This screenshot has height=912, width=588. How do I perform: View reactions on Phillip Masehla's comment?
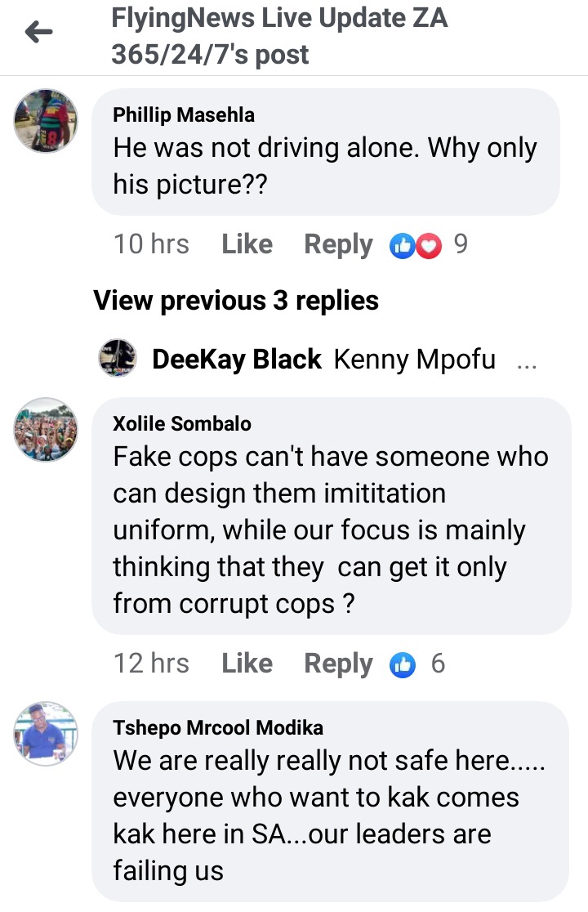pyautogui.click(x=416, y=244)
